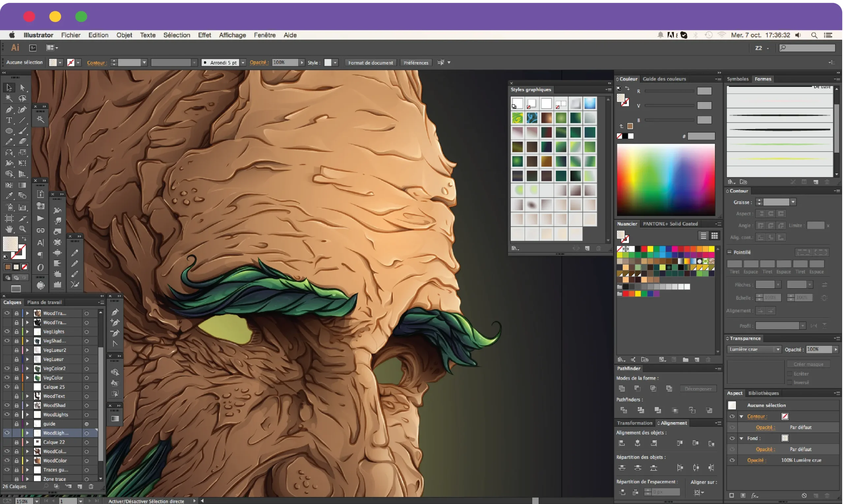Toggle Fond visibility in Aspect panel
The height and width of the screenshot is (504, 844).
point(732,439)
